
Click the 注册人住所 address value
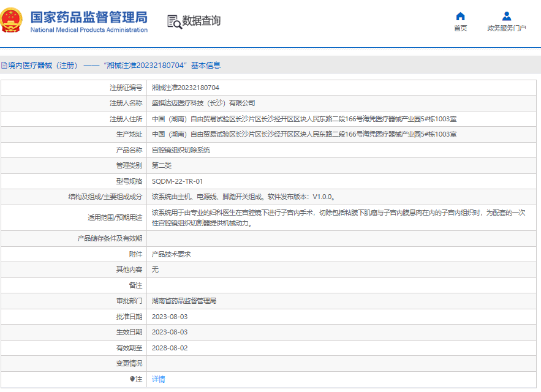pos(304,119)
